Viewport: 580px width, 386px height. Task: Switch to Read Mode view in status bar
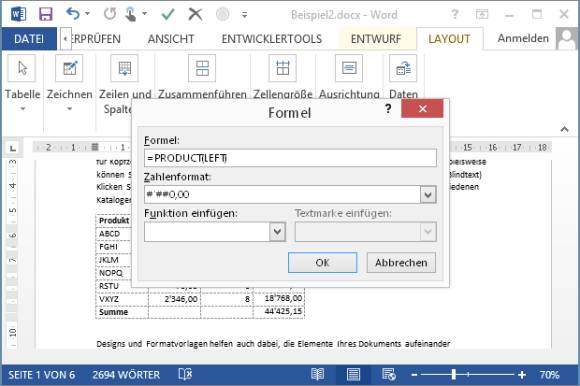click(317, 375)
